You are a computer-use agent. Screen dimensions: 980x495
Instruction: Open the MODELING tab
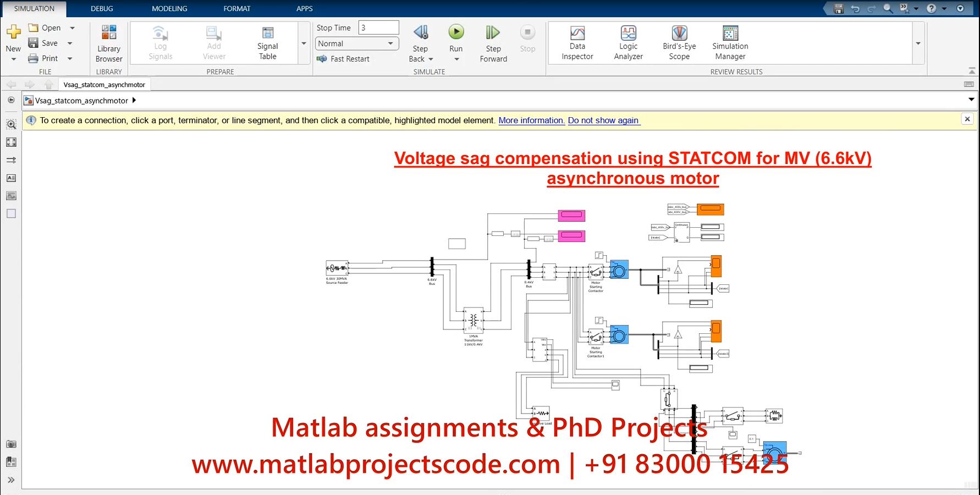point(169,8)
